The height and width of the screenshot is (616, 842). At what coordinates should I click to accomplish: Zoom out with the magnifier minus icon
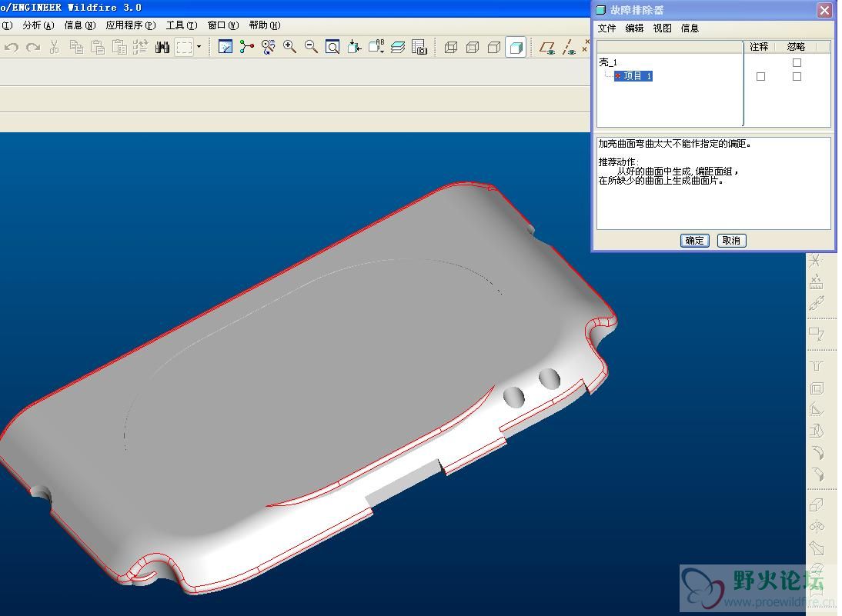point(311,47)
